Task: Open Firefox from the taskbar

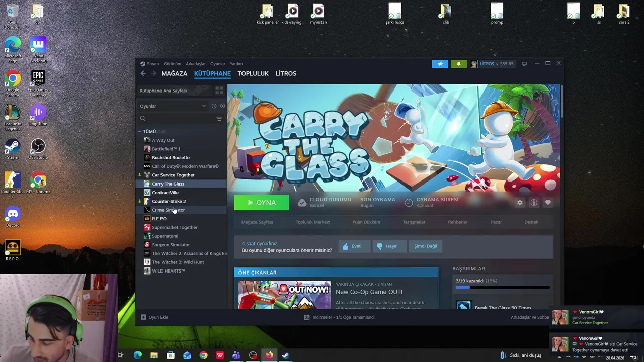Action: coord(269,355)
